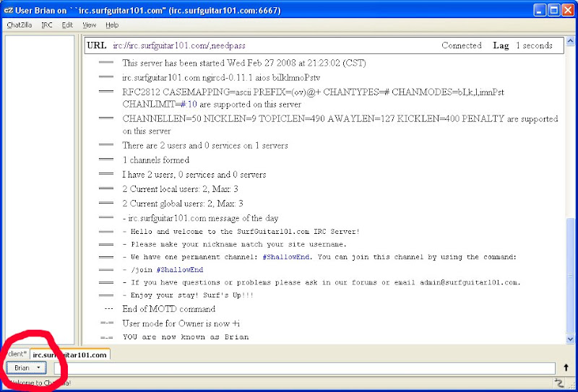This screenshot has width=578, height=392.
Task: Open the Help menu
Action: coord(112,25)
